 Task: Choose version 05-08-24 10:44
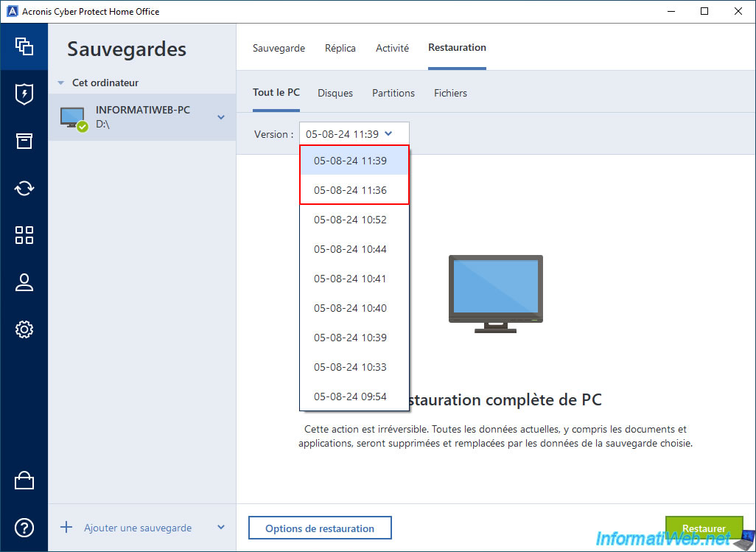click(354, 249)
